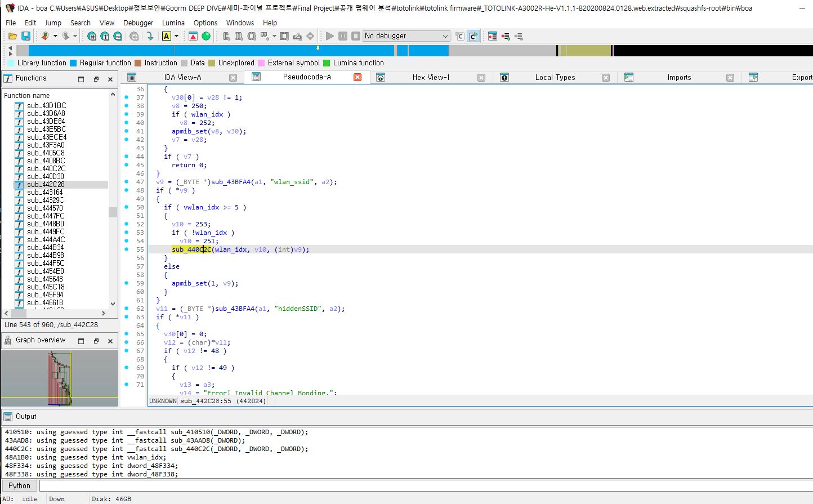Click the second breakpoint toolbar icon

pyautogui.click(x=506, y=36)
